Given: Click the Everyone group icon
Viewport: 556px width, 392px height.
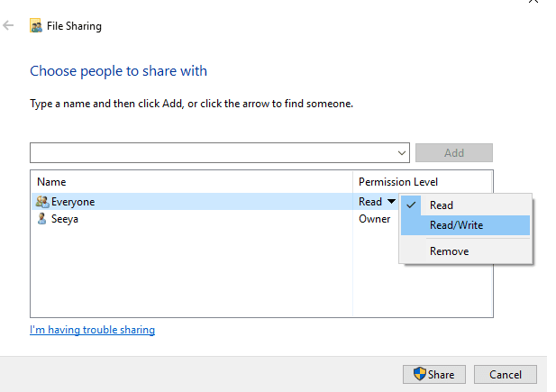Looking at the screenshot, I should (42, 202).
